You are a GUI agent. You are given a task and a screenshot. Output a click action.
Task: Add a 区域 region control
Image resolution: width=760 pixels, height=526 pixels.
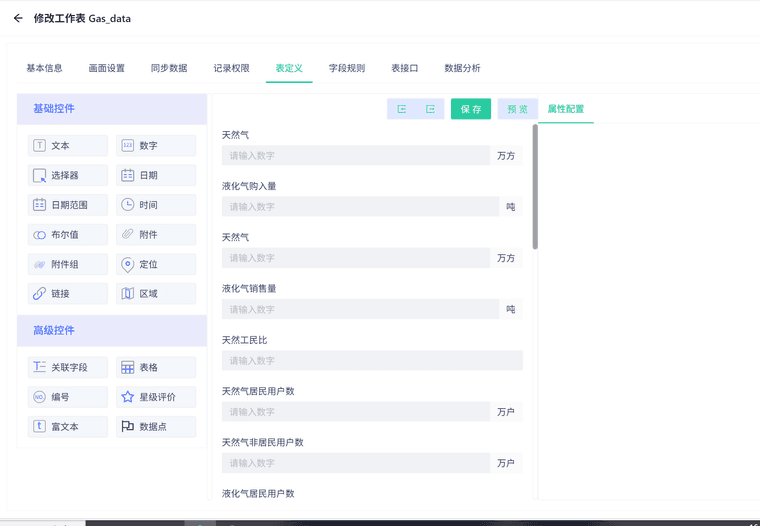click(156, 293)
